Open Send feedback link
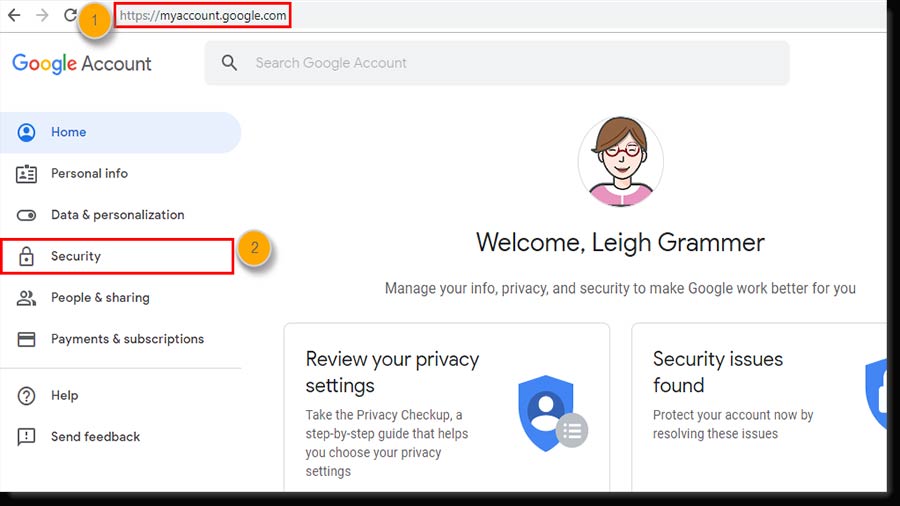This screenshot has height=506, width=900. (120, 437)
